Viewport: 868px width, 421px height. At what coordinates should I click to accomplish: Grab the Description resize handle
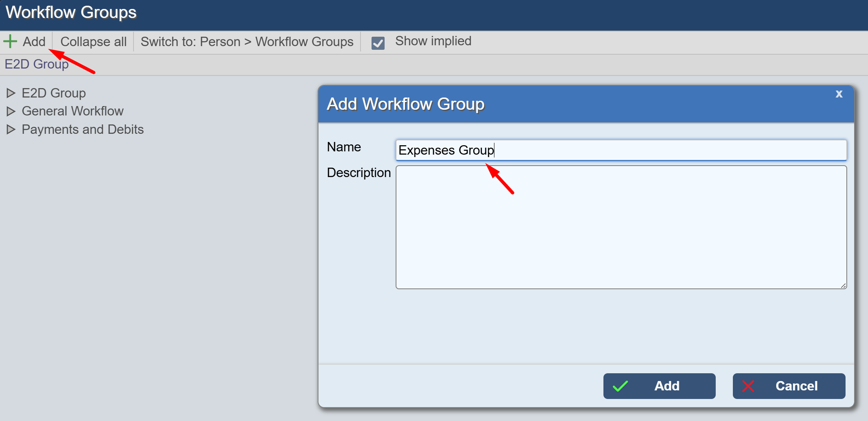click(843, 286)
